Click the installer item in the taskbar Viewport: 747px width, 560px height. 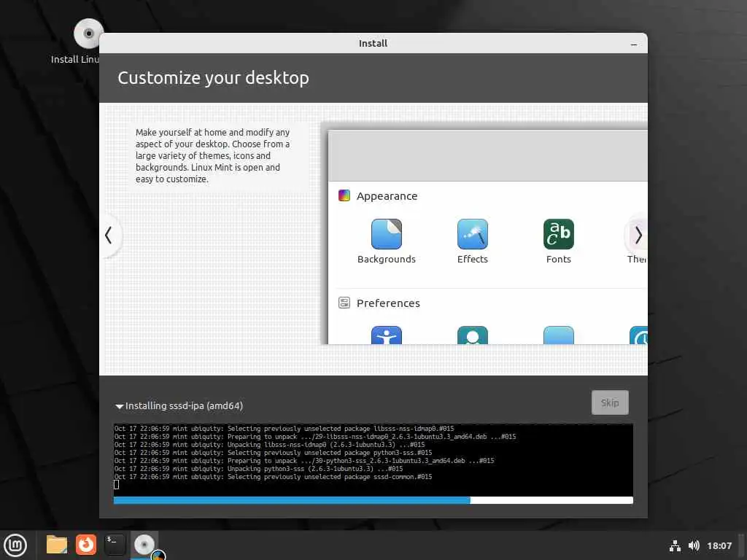[x=144, y=545]
